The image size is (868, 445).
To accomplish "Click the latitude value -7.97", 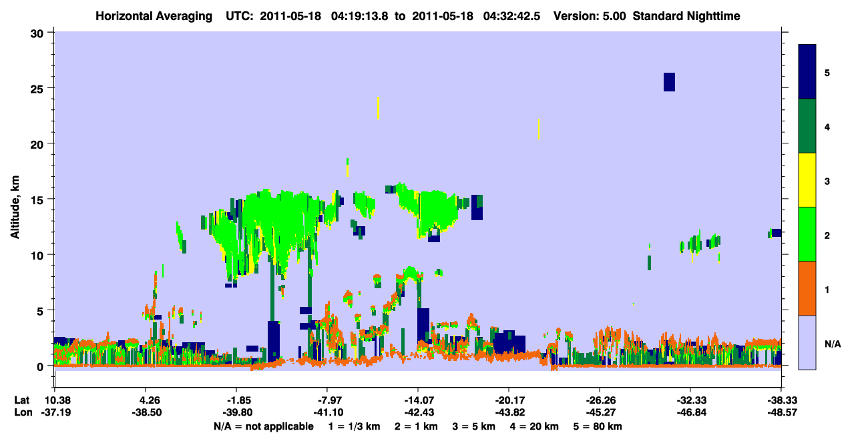I will click(327, 400).
